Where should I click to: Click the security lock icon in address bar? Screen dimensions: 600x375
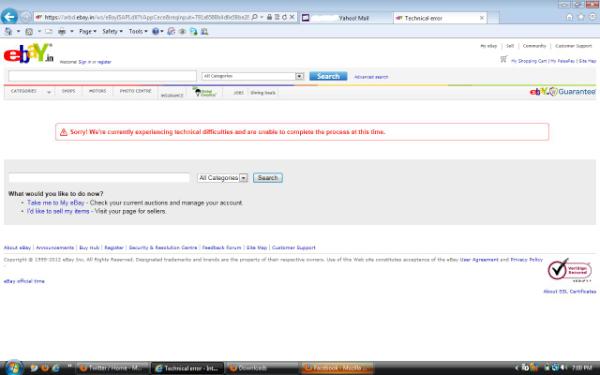tap(269, 17)
